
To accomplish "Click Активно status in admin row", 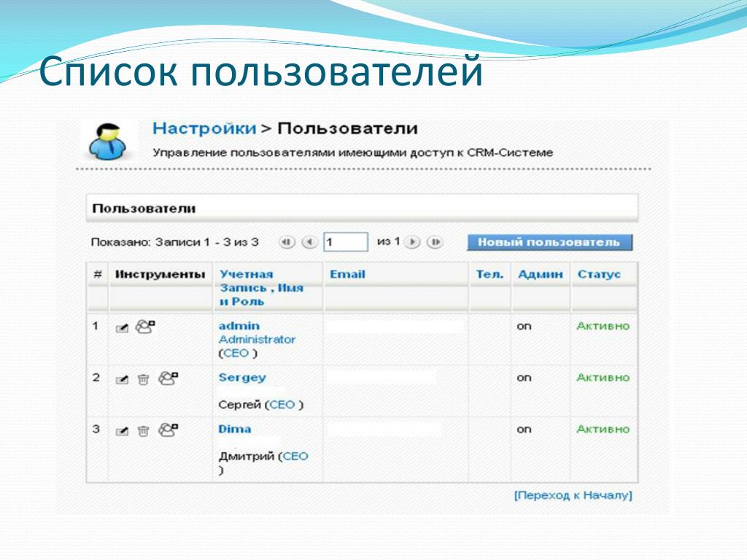I will pyautogui.click(x=603, y=326).
